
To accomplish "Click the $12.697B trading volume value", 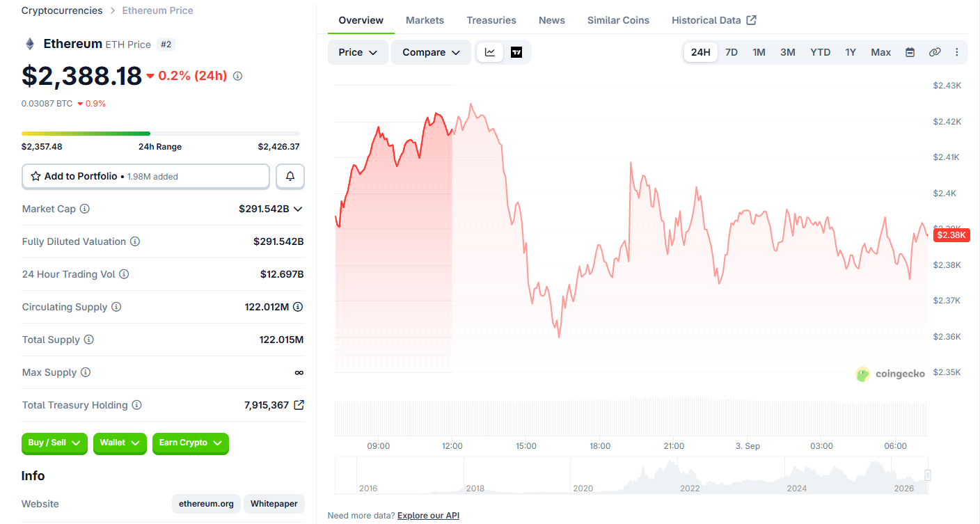I will pos(282,274).
